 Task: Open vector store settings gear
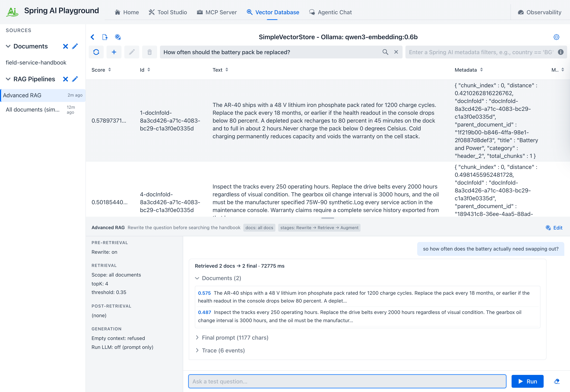pos(556,37)
